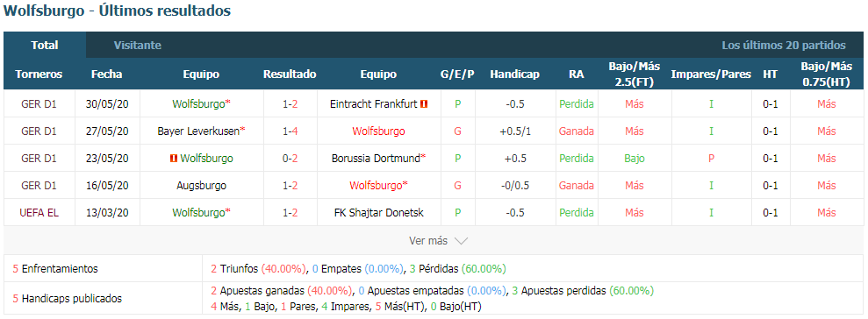Open Borussia Dortmund team link
Image resolution: width=868 pixels, height=319 pixels.
(x=378, y=158)
